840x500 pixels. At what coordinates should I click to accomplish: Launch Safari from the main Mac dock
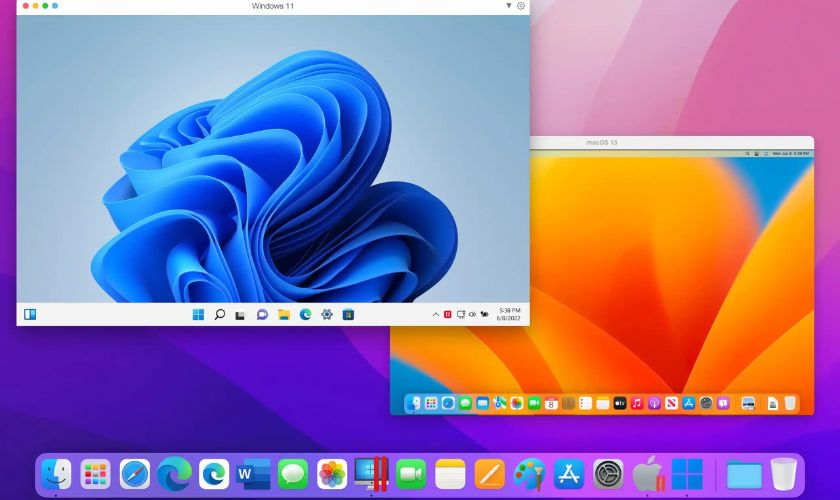pyautogui.click(x=134, y=474)
